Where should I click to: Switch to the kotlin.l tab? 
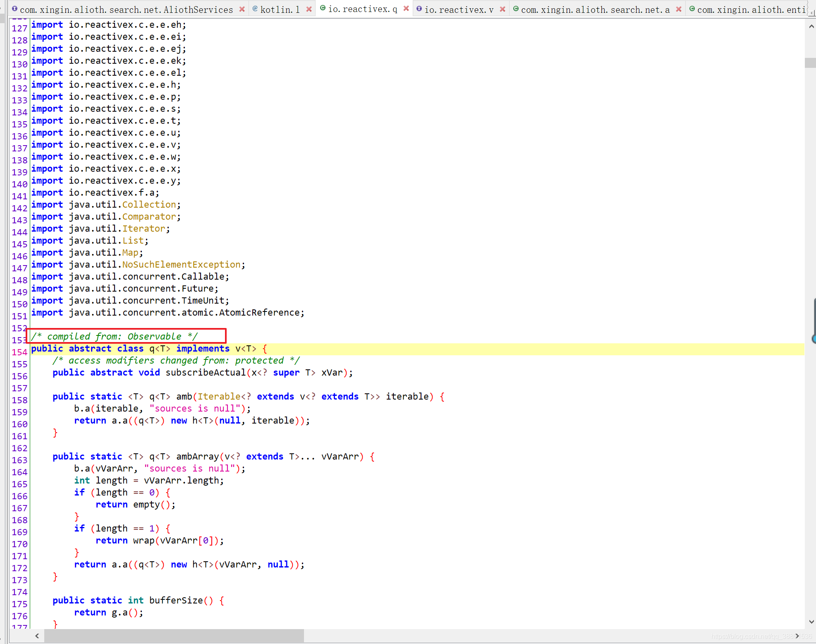[280, 9]
